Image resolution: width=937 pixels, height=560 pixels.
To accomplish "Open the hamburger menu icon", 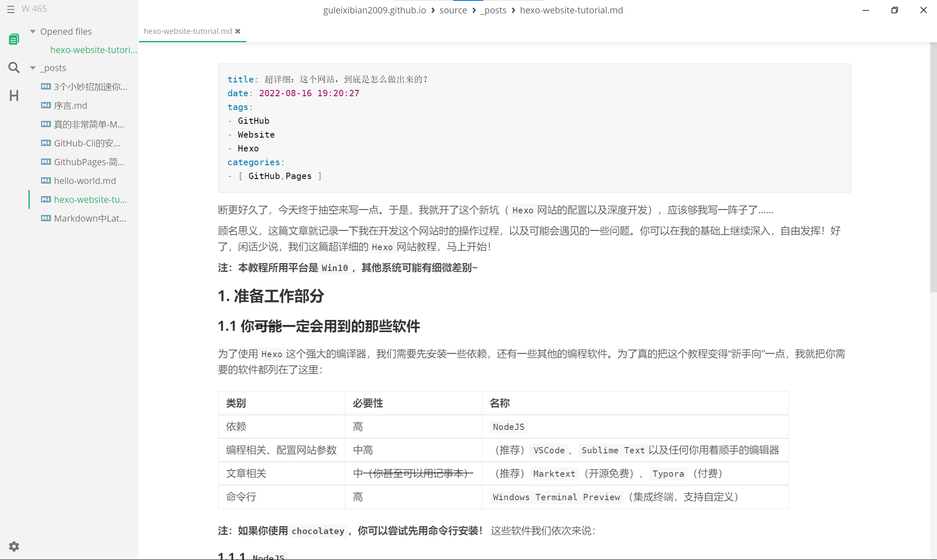I will pyautogui.click(x=11, y=9).
